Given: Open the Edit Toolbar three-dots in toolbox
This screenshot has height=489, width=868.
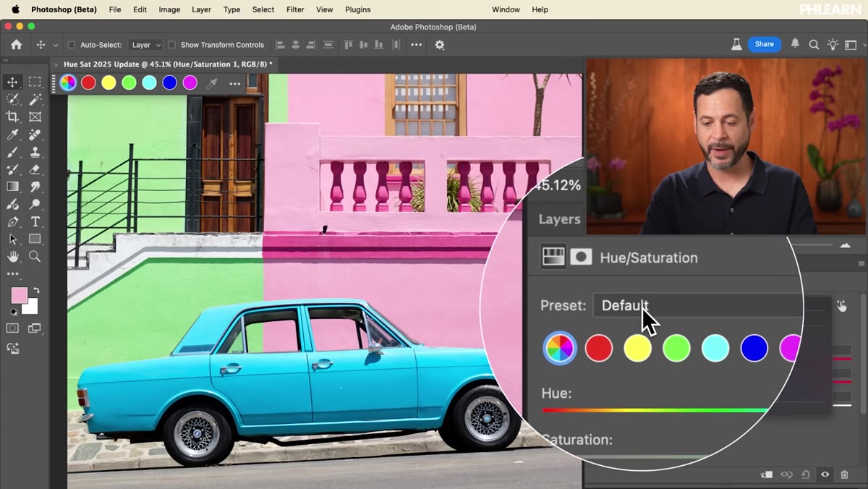Looking at the screenshot, I should pos(12,274).
